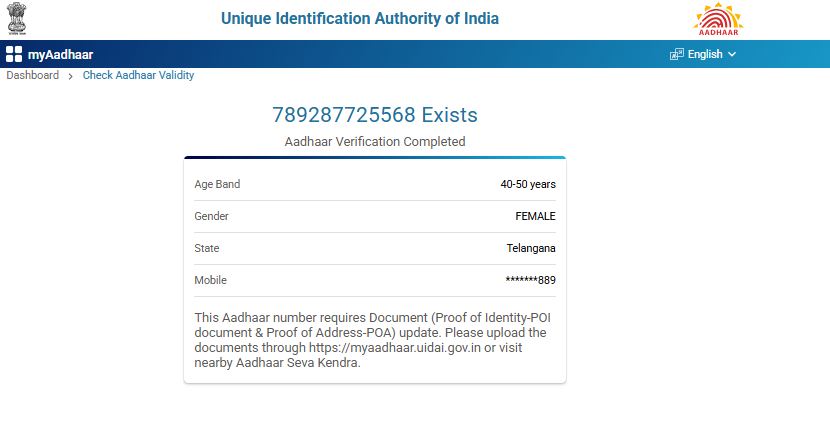Click the 40-50 years value
Image resolution: width=830 pixels, height=431 pixels.
(x=528, y=184)
